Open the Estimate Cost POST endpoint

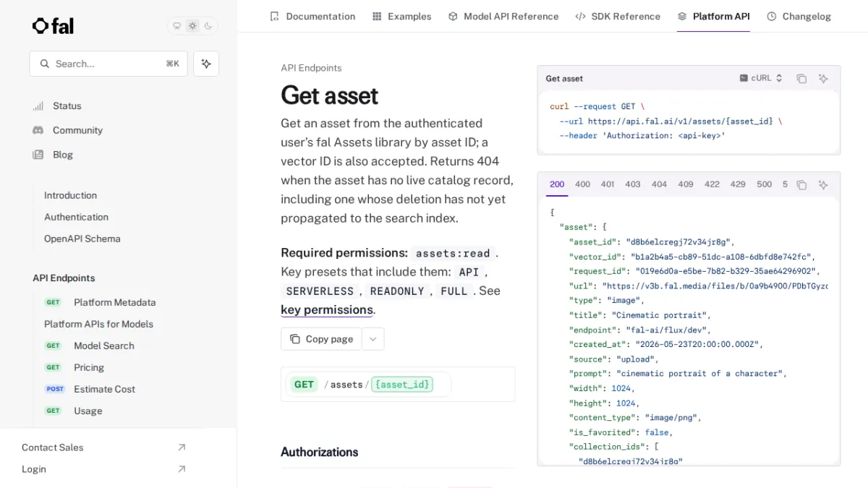click(x=104, y=389)
